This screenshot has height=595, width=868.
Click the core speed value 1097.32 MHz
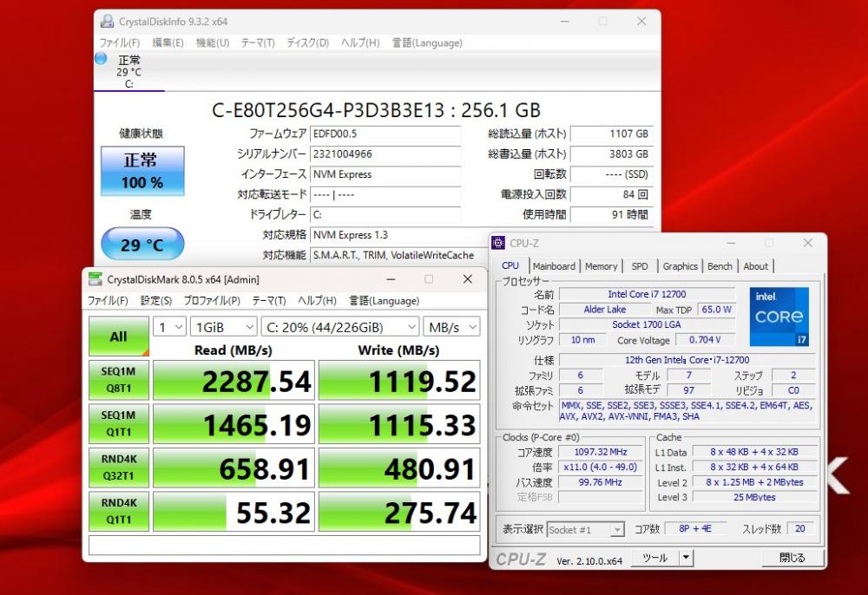point(601,452)
